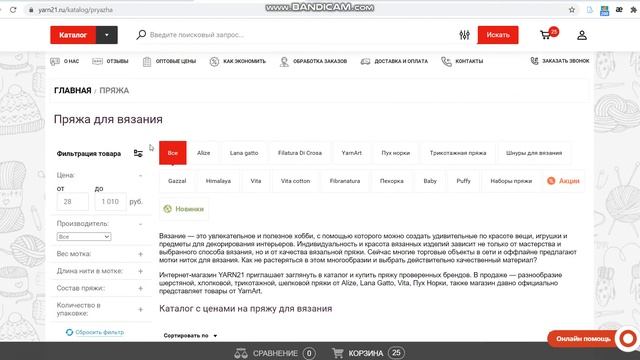Select the Все category tab

tap(173, 153)
